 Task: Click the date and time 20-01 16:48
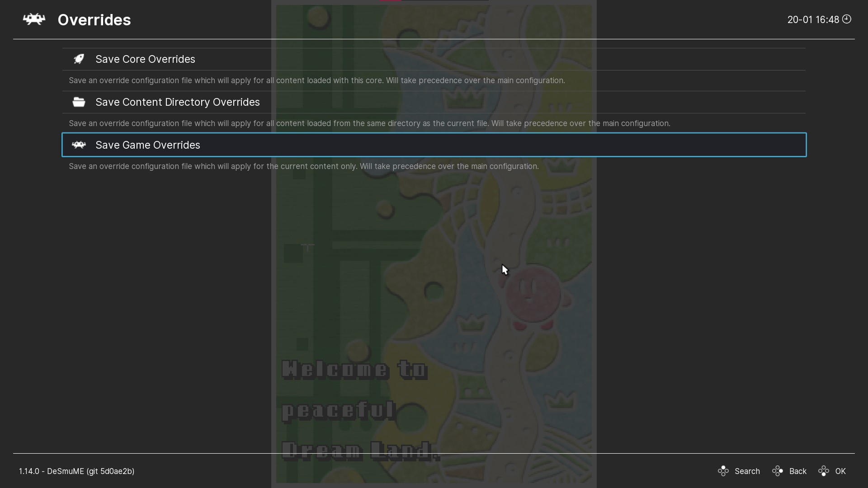point(813,19)
